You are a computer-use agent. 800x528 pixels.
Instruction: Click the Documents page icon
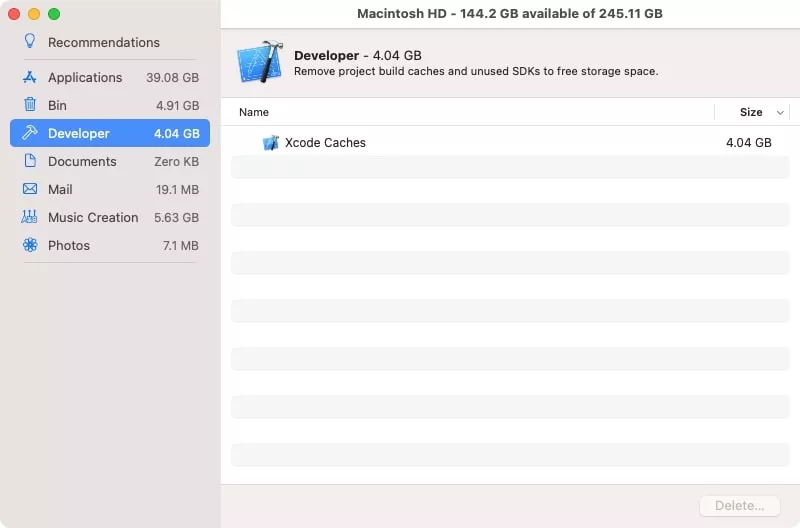click(x=30, y=161)
